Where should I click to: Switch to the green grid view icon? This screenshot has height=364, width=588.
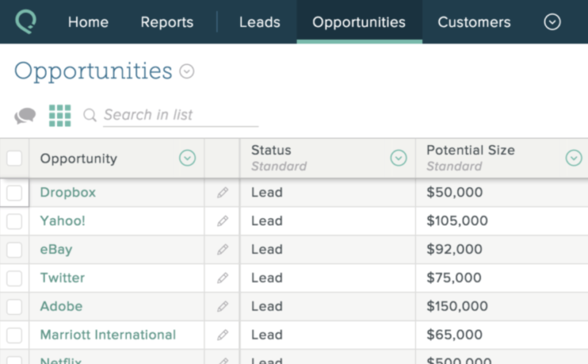coord(60,116)
